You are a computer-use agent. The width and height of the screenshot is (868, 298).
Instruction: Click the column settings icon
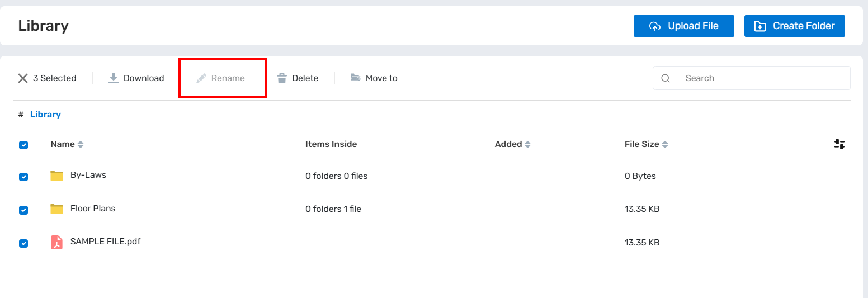point(839,144)
